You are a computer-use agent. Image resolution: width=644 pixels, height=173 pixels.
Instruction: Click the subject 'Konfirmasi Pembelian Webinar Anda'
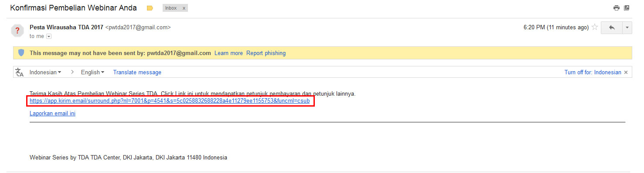73,8
